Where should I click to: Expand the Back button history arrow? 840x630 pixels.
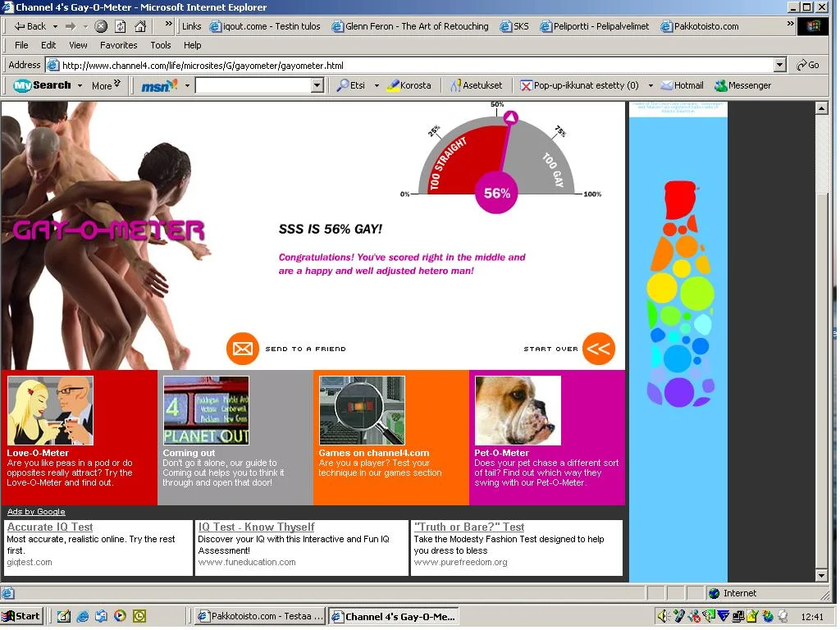coord(55,26)
